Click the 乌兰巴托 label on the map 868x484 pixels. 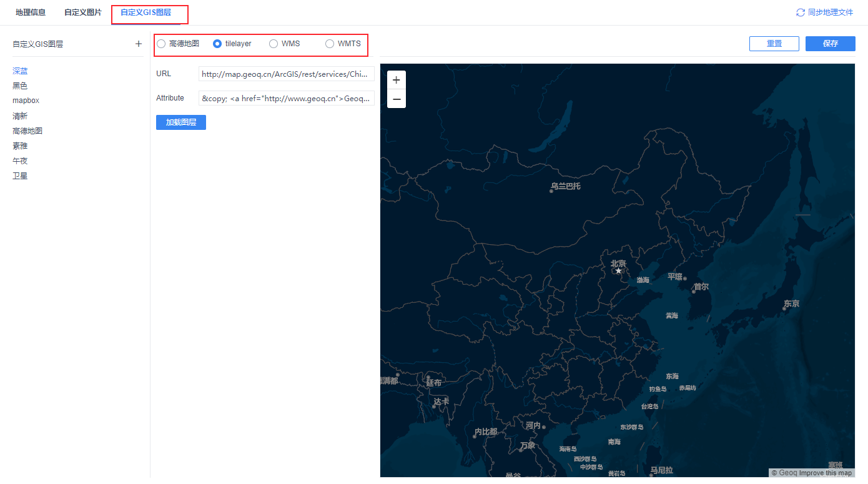click(566, 186)
